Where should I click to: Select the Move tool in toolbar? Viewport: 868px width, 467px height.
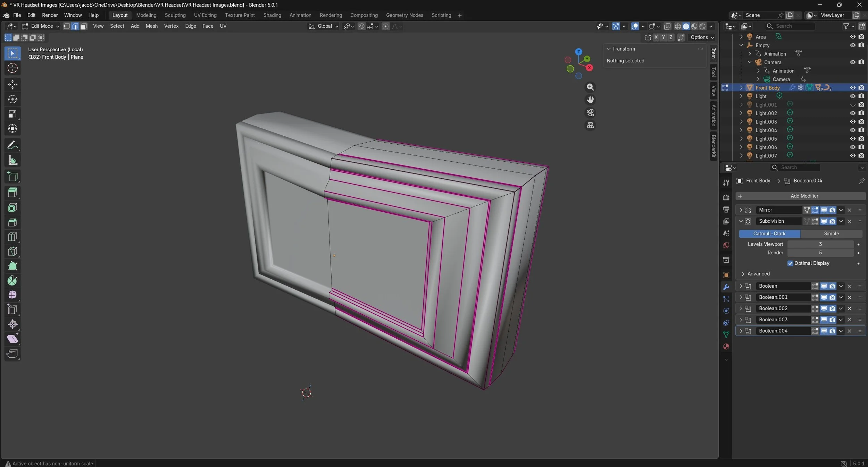[12, 84]
